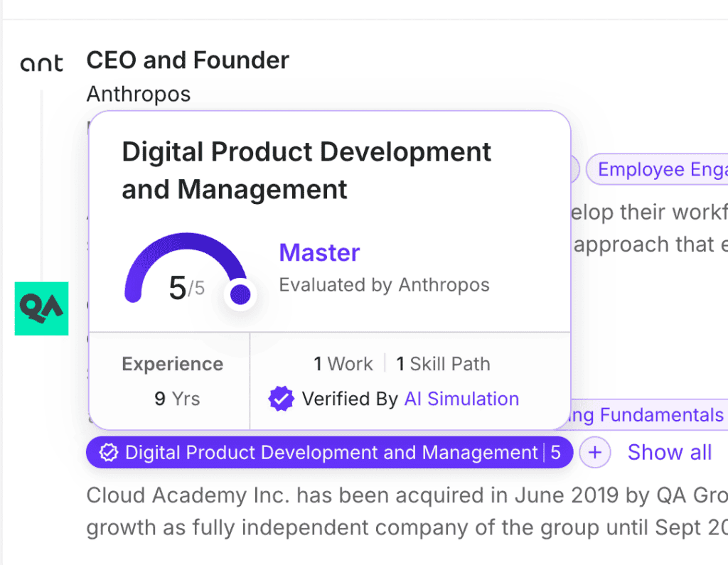Click the 5/5 score text
Viewport: 728px width, 565px height.
pyautogui.click(x=187, y=288)
